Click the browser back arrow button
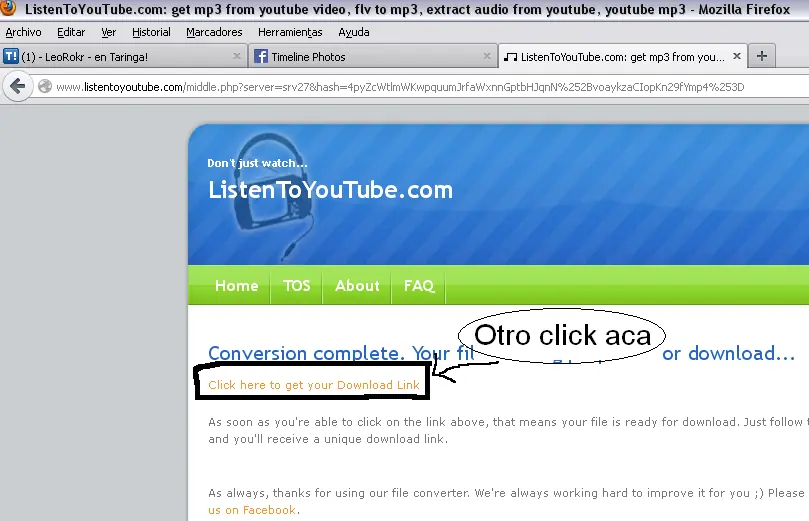 (18, 86)
